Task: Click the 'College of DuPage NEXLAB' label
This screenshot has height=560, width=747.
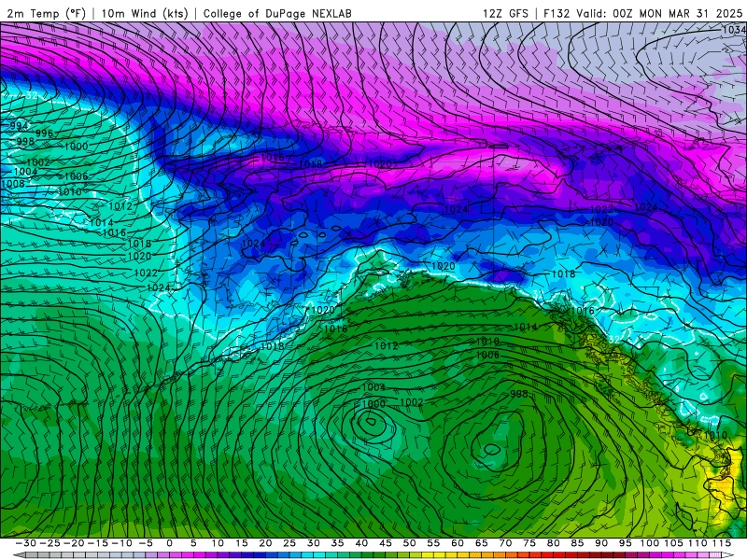Action: [277, 13]
